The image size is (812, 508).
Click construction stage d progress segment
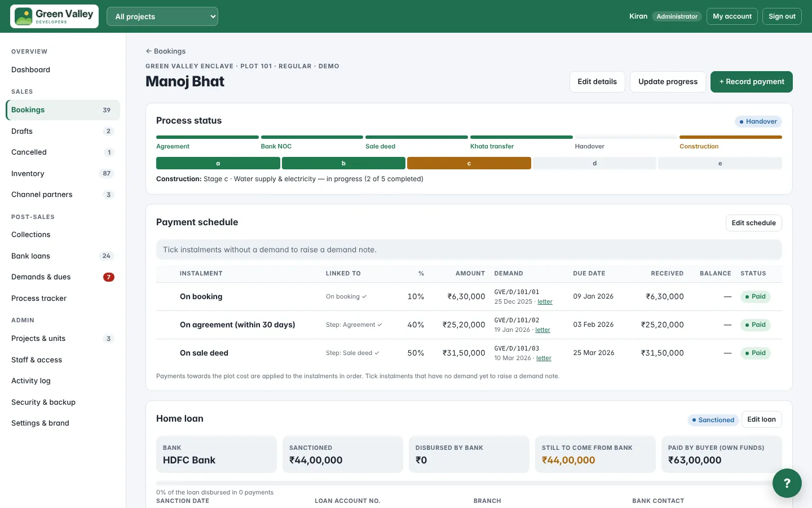(x=594, y=163)
